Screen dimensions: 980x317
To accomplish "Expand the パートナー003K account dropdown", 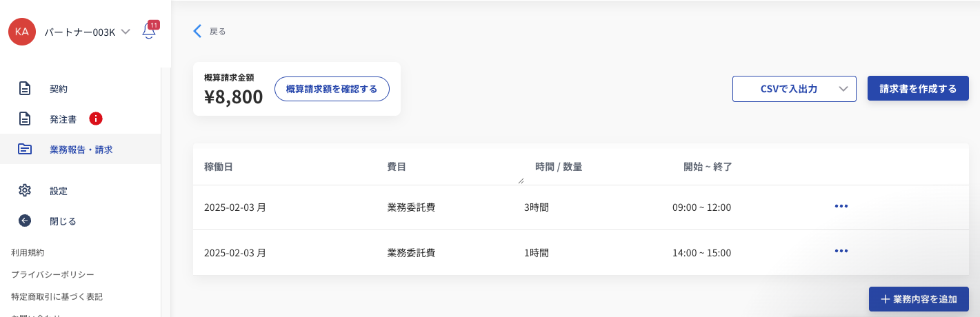I will [126, 32].
